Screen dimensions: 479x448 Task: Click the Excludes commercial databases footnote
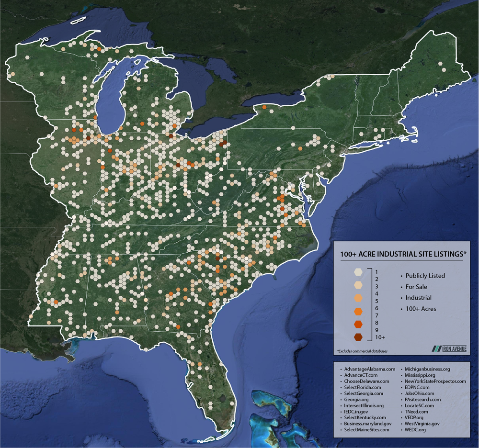[x=363, y=350]
